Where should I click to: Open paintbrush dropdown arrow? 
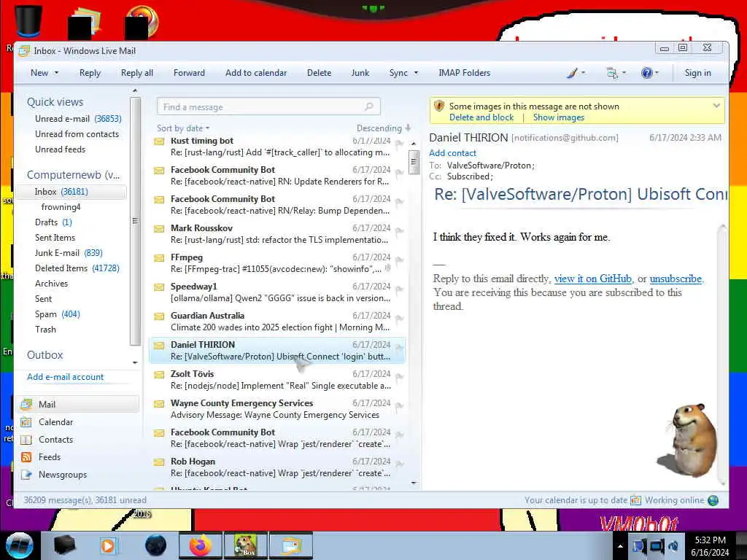click(583, 73)
